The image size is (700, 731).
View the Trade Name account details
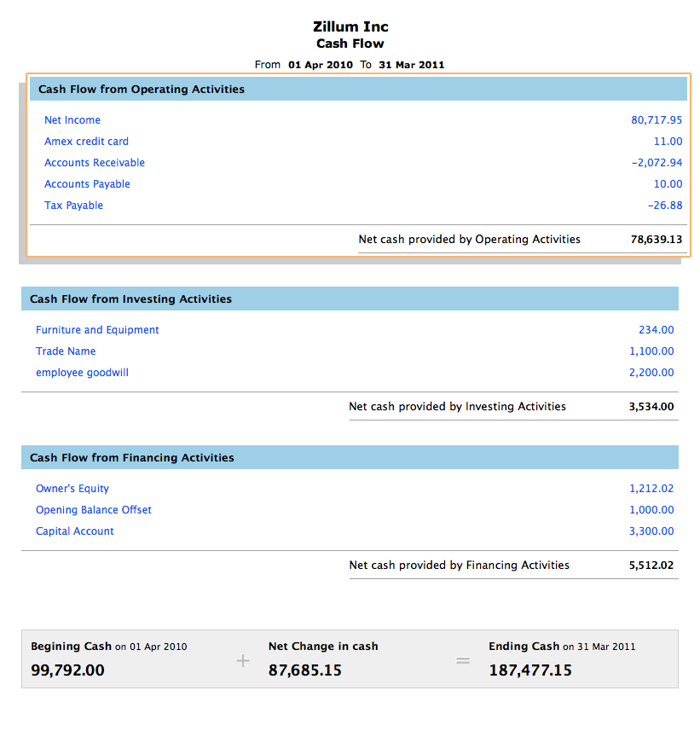point(66,351)
